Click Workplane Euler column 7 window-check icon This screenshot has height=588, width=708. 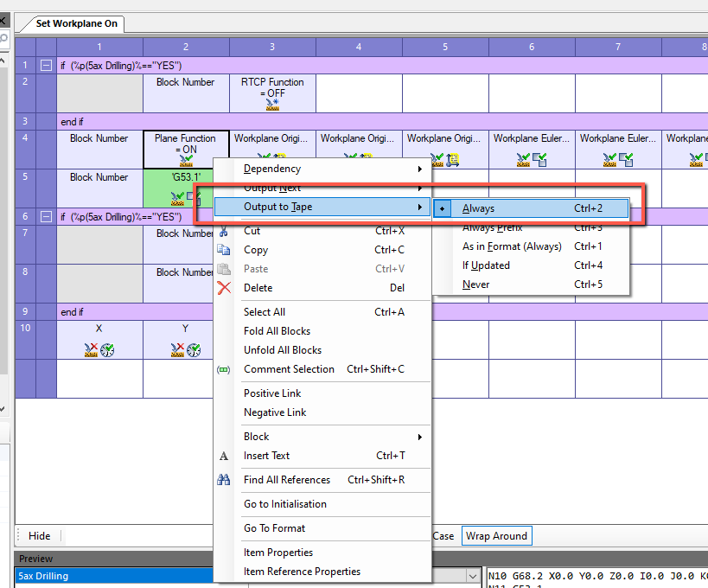(626, 159)
